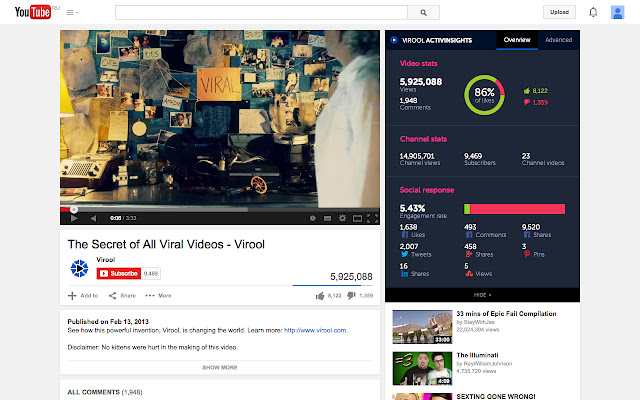Click the Twitter Tweets icon
Screen dimensions: 640x400
coord(404,254)
